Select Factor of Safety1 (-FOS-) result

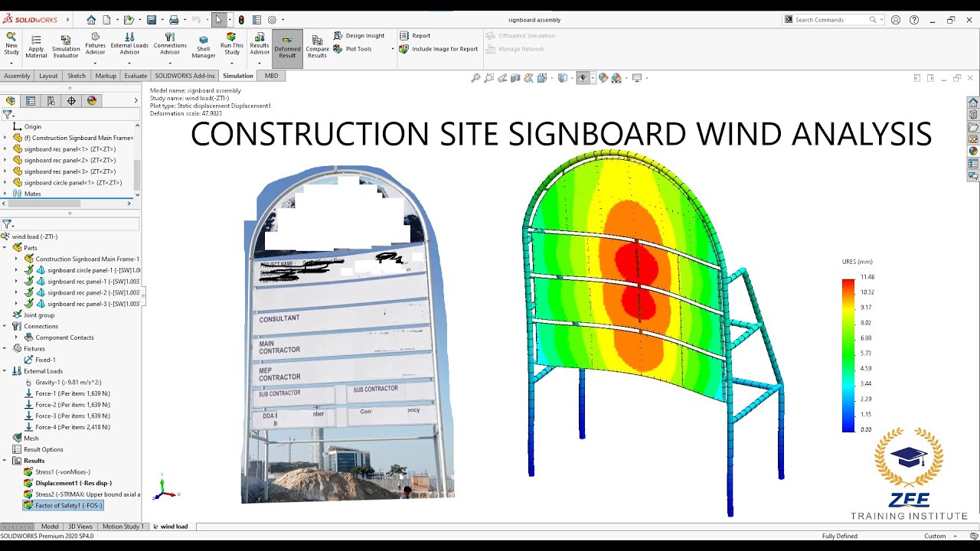(x=62, y=506)
